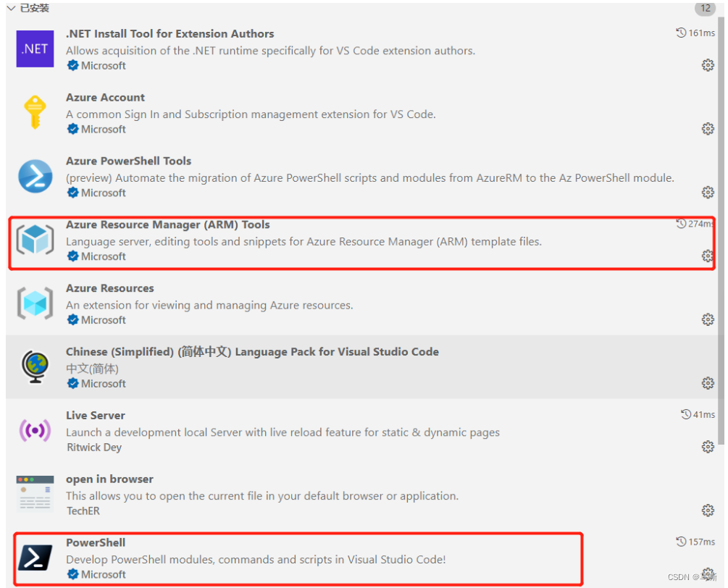728x588 pixels.
Task: Open manage gear for Chinese Language Pack
Action: tap(708, 383)
